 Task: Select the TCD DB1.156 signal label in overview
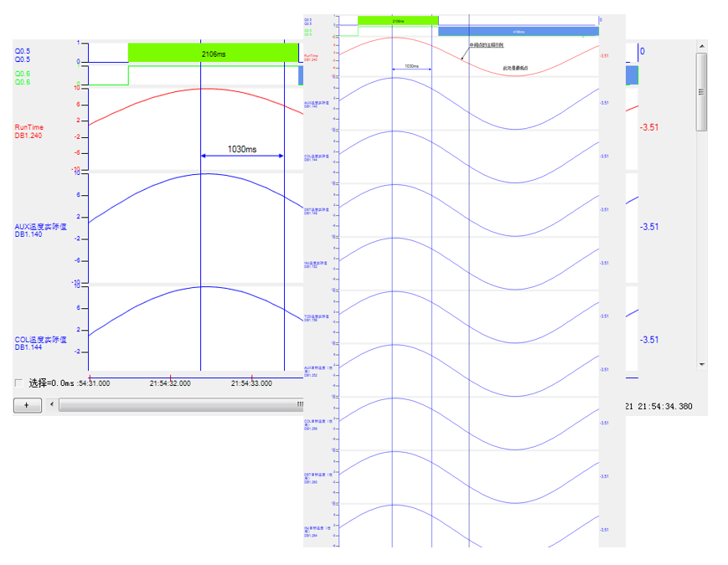pos(316,318)
